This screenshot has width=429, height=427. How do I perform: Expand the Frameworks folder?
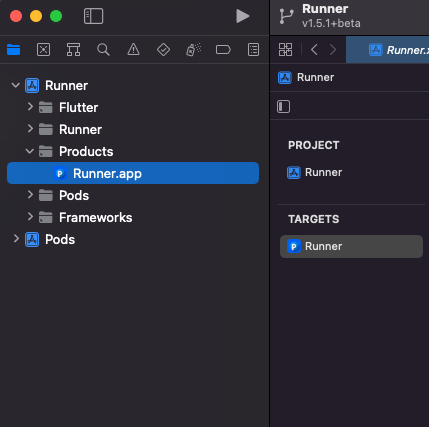click(x=30, y=217)
